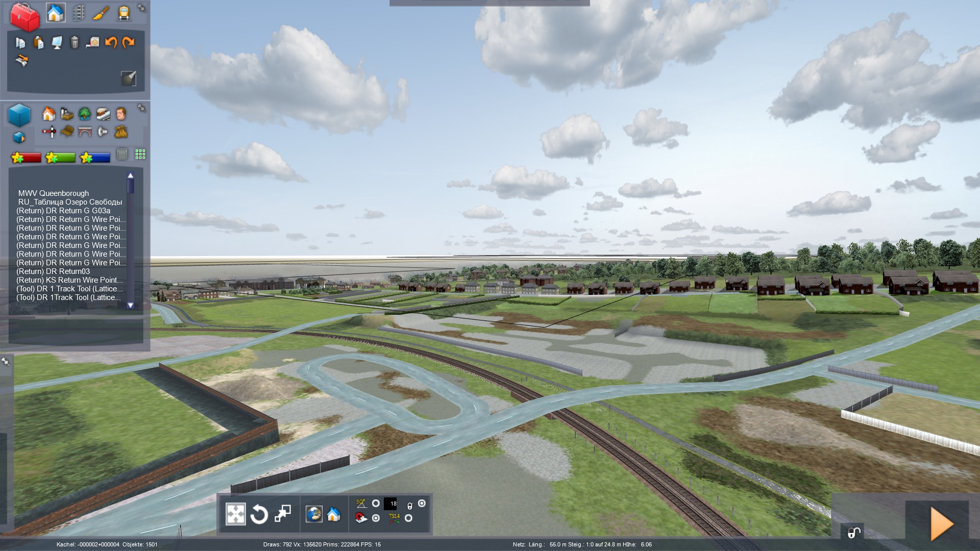
Task: Switch to the Paint brush tab
Action: point(101,13)
